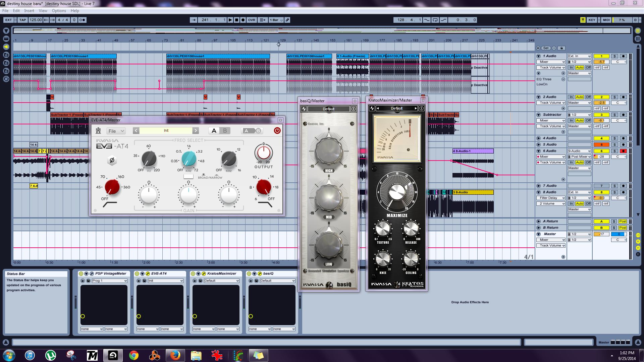644x362 pixels.
Task: Toggle the Follow arrow icon in transport
Action: pyautogui.click(x=194, y=20)
